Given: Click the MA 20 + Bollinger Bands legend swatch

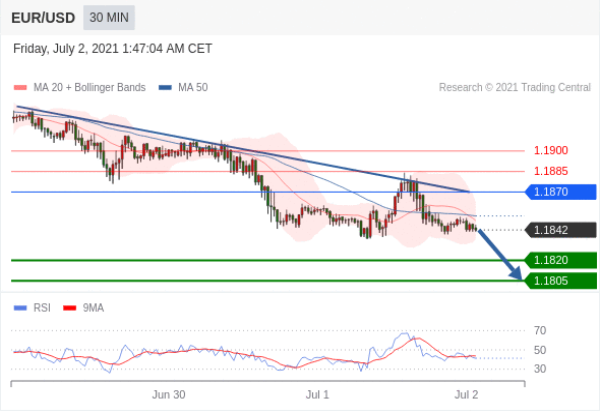Looking at the screenshot, I should pyautogui.click(x=20, y=88).
